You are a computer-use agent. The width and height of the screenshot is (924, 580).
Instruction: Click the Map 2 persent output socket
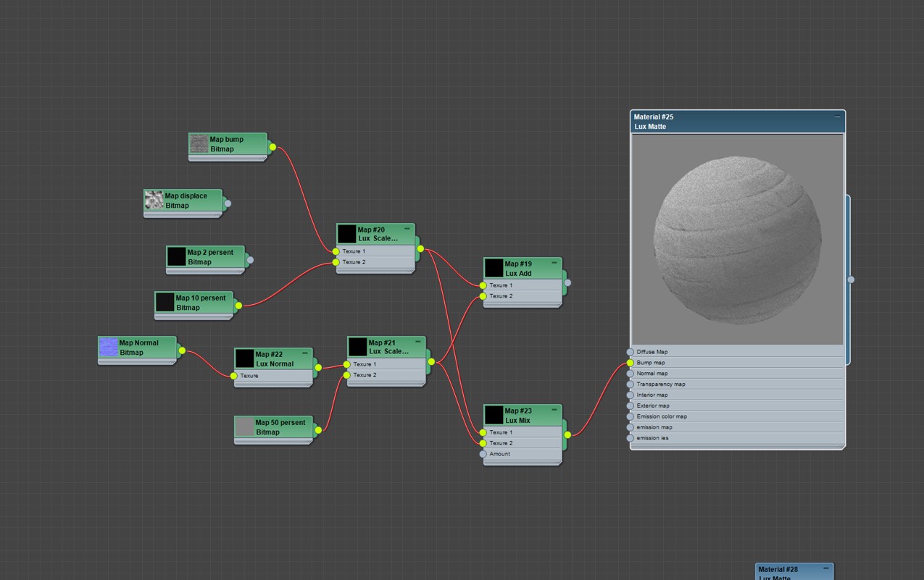(250, 260)
